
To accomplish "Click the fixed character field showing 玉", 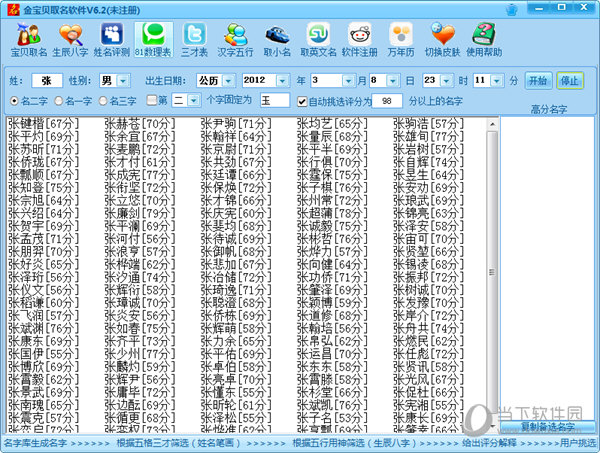I will tap(274, 101).
